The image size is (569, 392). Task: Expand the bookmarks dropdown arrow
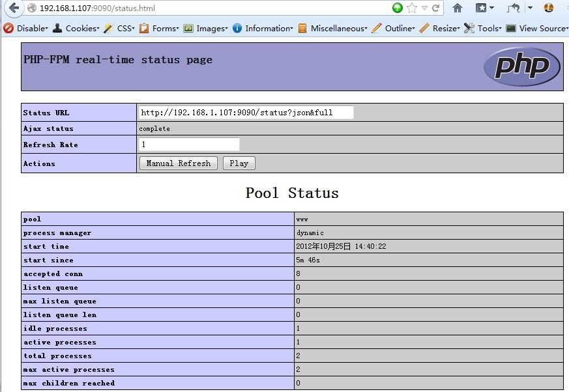coord(493,8)
